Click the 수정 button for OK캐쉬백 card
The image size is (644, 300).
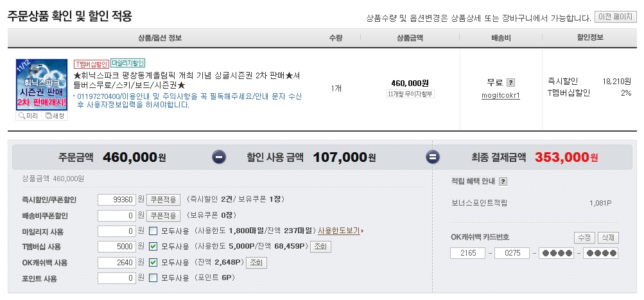pos(584,238)
